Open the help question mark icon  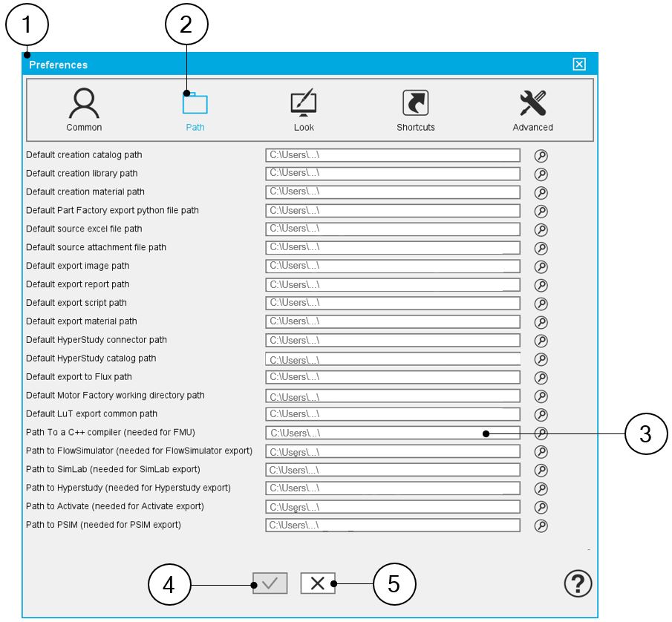coord(578,583)
